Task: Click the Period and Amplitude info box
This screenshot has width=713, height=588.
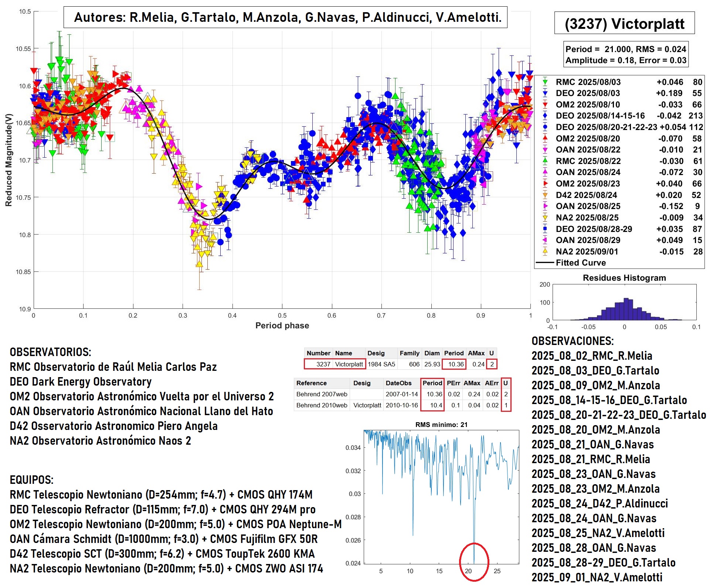Action: click(x=626, y=55)
